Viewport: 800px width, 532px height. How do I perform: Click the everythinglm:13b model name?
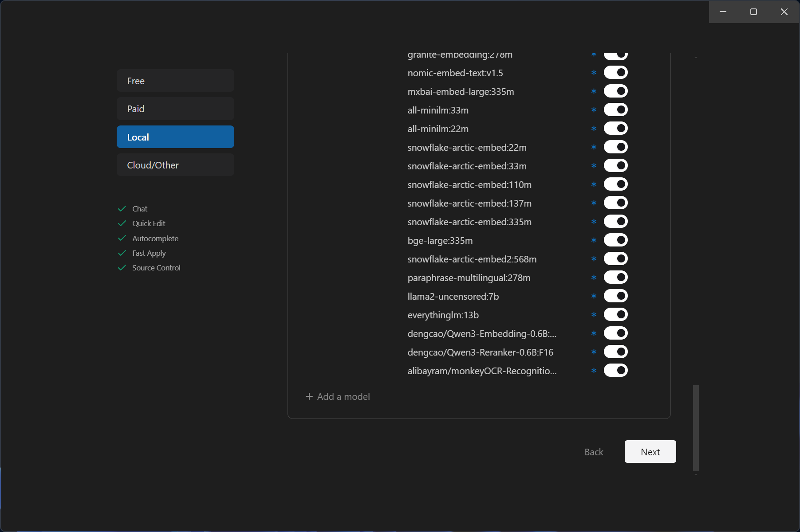coord(443,315)
